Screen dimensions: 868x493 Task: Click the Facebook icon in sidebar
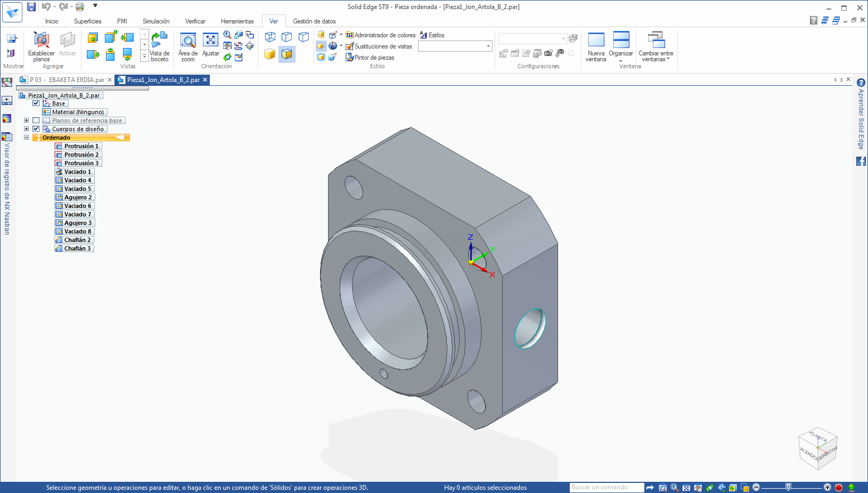[861, 161]
